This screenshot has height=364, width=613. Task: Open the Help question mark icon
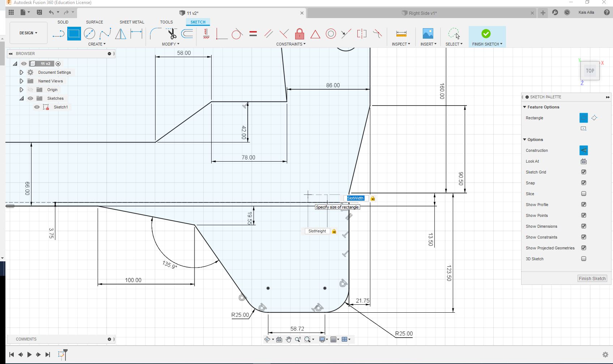pyautogui.click(x=607, y=13)
